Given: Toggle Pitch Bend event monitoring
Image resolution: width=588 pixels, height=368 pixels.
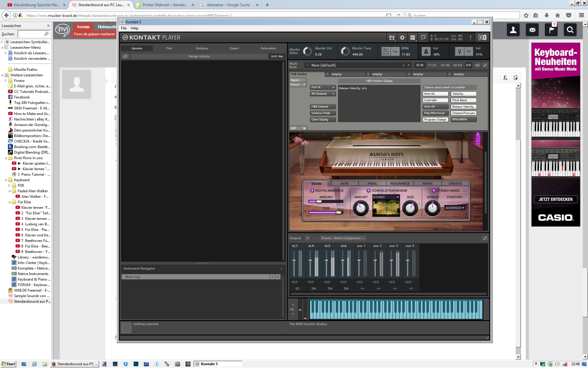Looking at the screenshot, I should pos(464,100).
